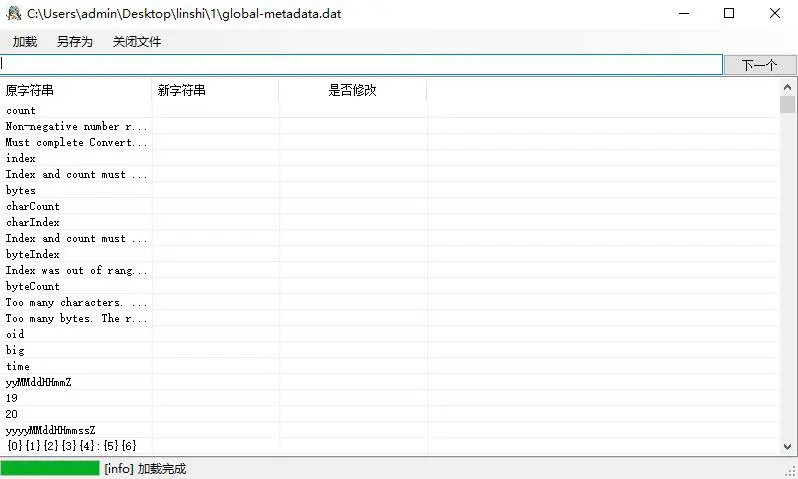798x479 pixels.
Task: Select the 'bytes' row
Action: (x=389, y=190)
